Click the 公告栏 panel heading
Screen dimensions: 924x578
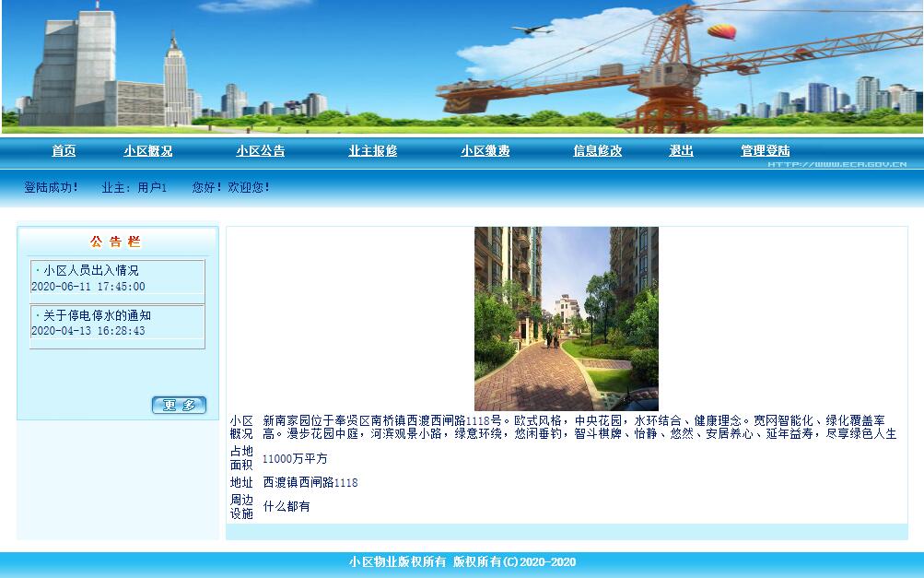(115, 242)
